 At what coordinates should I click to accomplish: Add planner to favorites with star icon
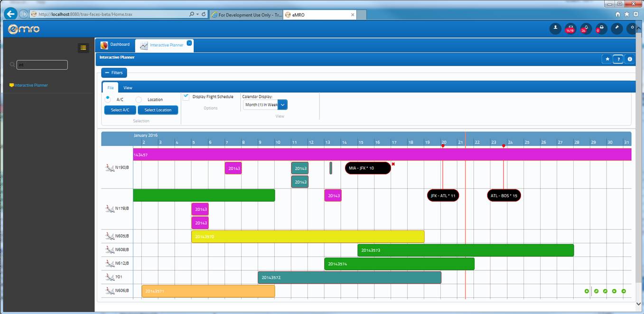click(607, 59)
